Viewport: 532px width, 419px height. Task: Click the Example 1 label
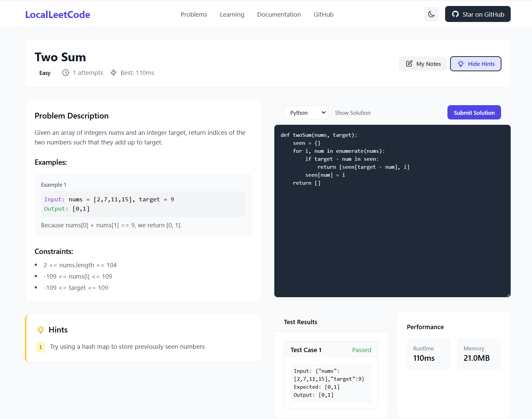point(54,185)
